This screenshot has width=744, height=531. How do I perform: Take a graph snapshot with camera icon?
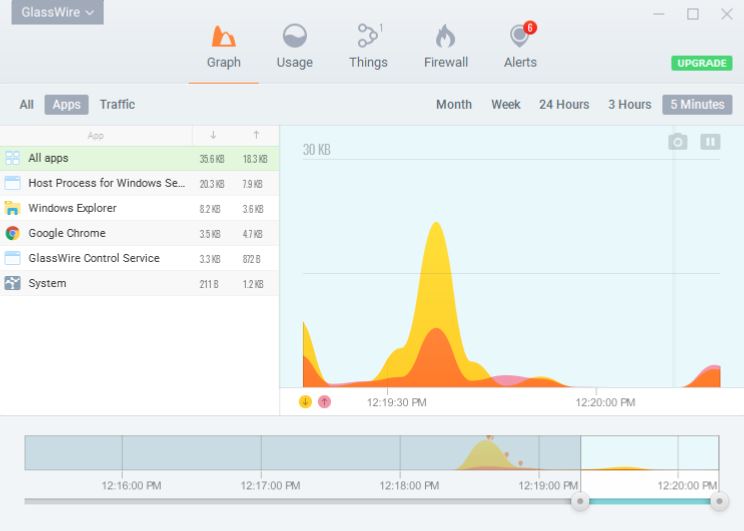[x=678, y=141]
